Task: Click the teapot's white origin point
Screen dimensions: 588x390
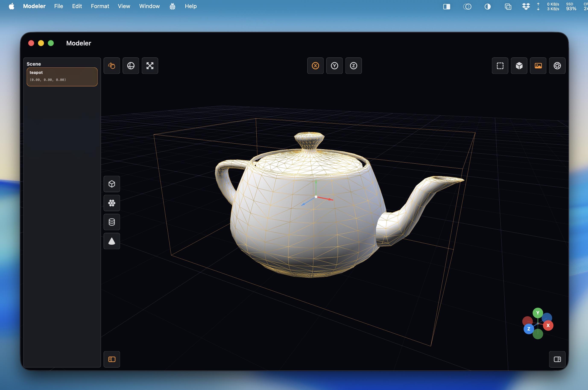Action: (x=316, y=197)
